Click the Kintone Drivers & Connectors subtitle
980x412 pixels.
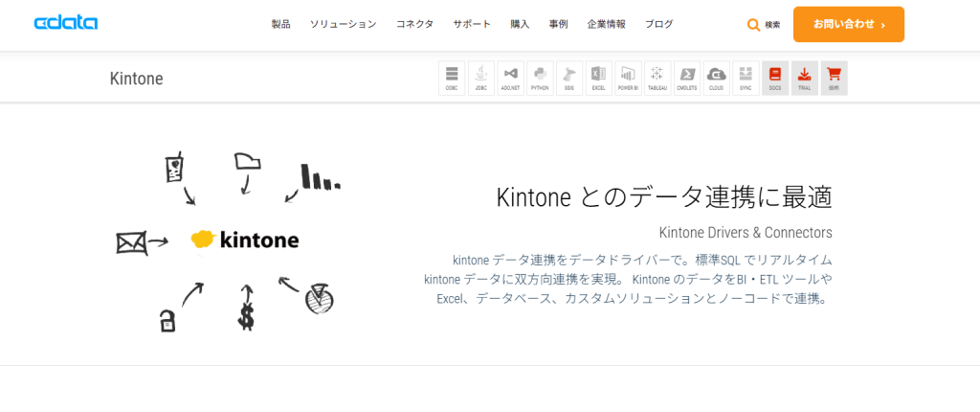pos(746,233)
